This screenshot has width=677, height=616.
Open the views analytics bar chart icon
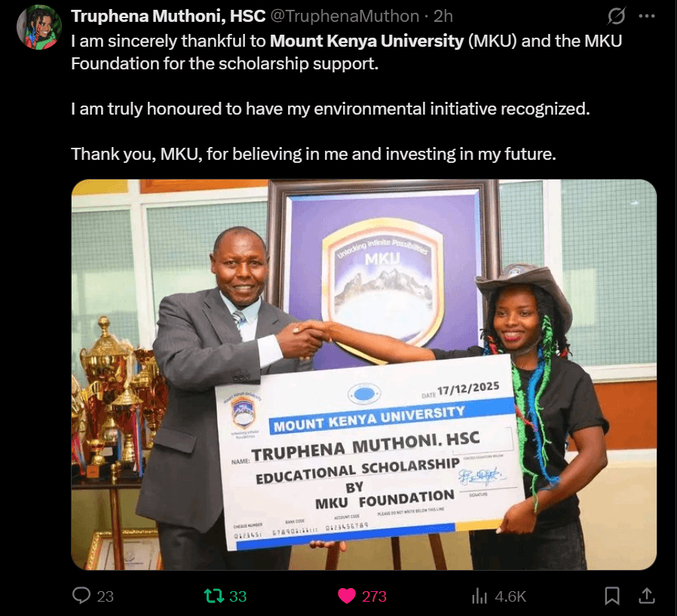click(x=479, y=596)
